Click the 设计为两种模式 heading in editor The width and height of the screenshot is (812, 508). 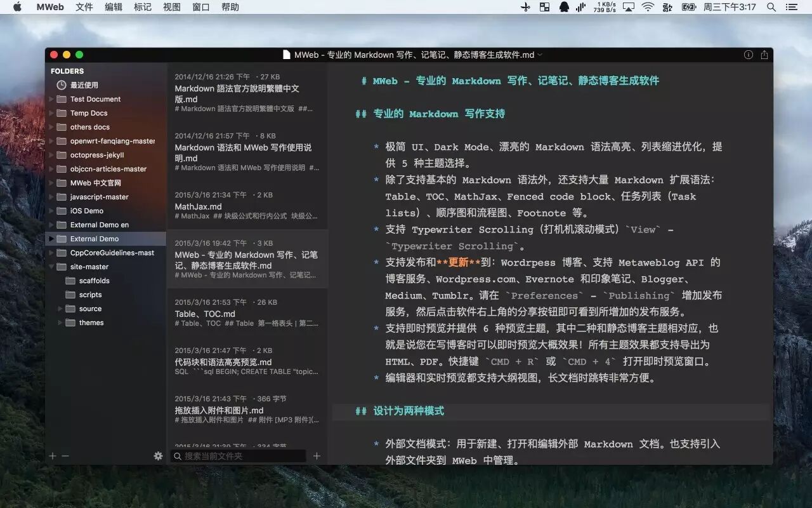409,411
